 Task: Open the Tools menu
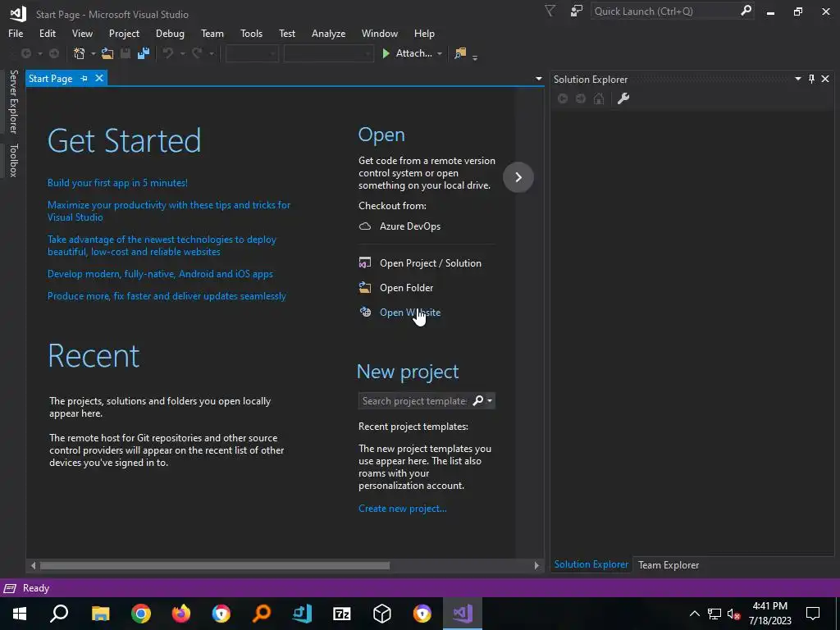point(251,33)
